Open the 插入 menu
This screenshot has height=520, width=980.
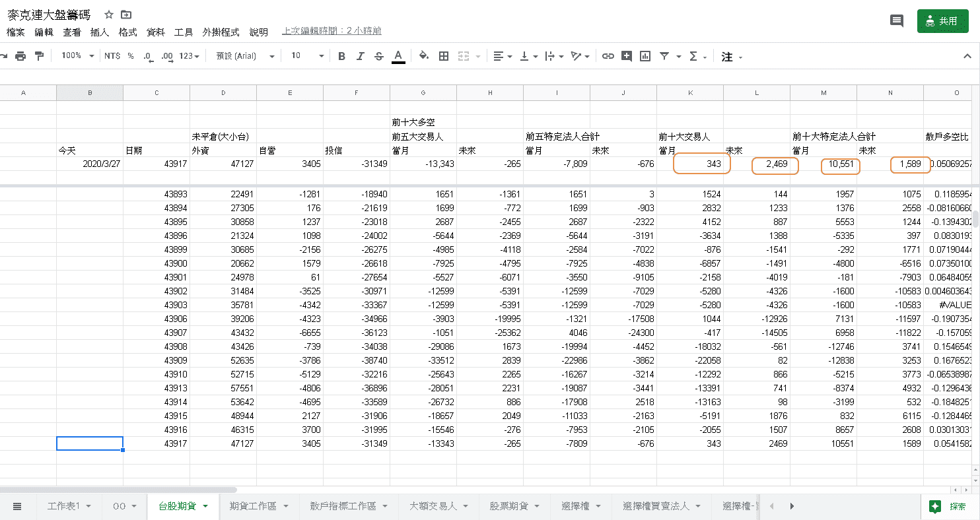point(99,32)
